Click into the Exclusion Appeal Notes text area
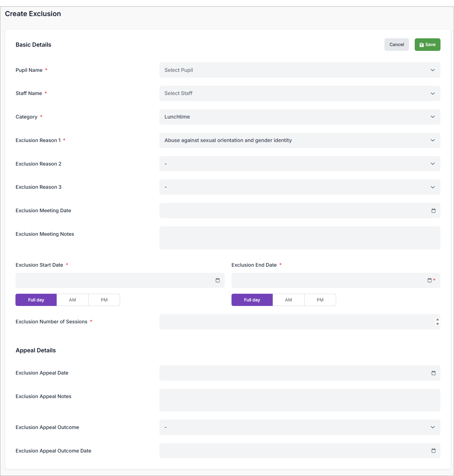The height and width of the screenshot is (476, 454). pyautogui.click(x=299, y=400)
